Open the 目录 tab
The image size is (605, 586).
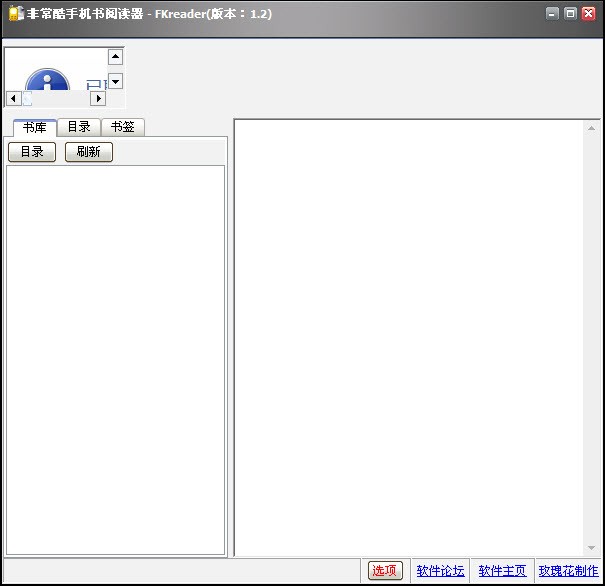(x=79, y=127)
